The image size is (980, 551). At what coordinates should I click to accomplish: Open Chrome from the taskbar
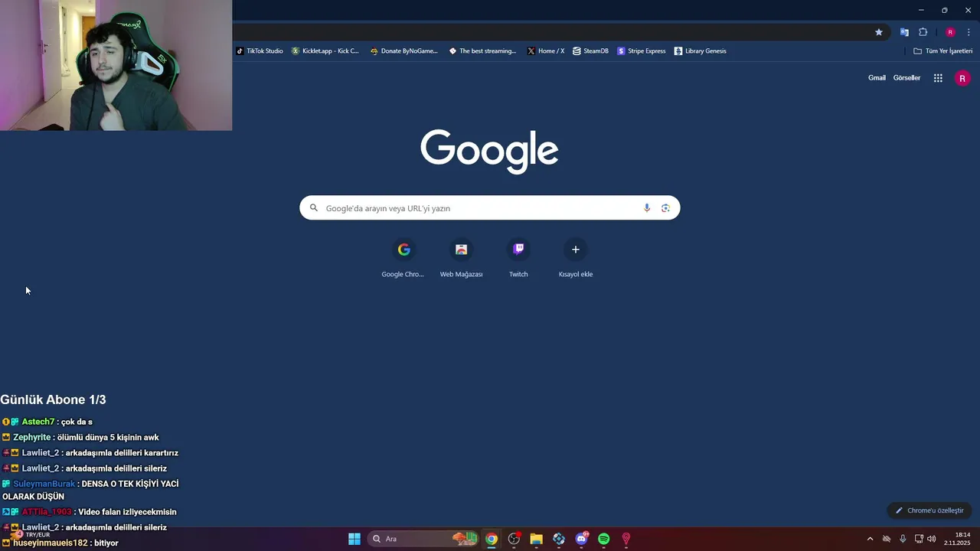(492, 539)
